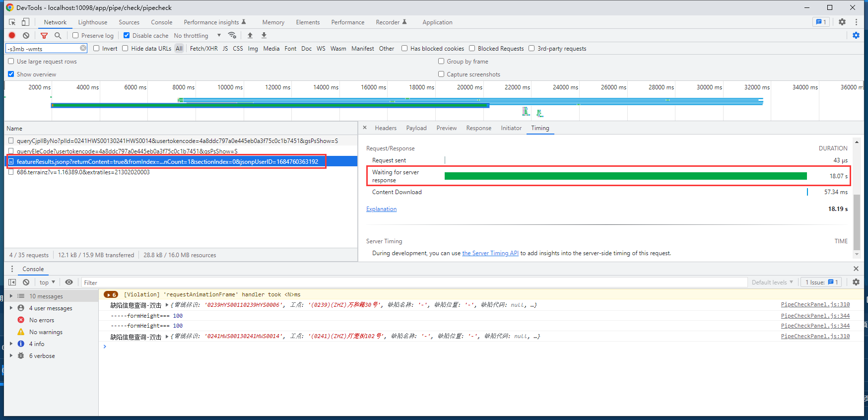Select the 686.terrainz request row
Screen dimensions: 868x420
181,172
